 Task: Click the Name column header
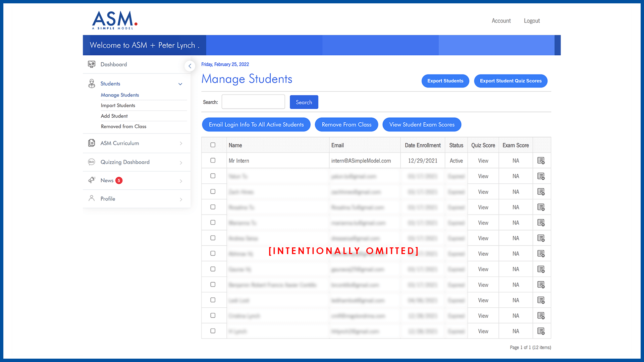point(235,145)
